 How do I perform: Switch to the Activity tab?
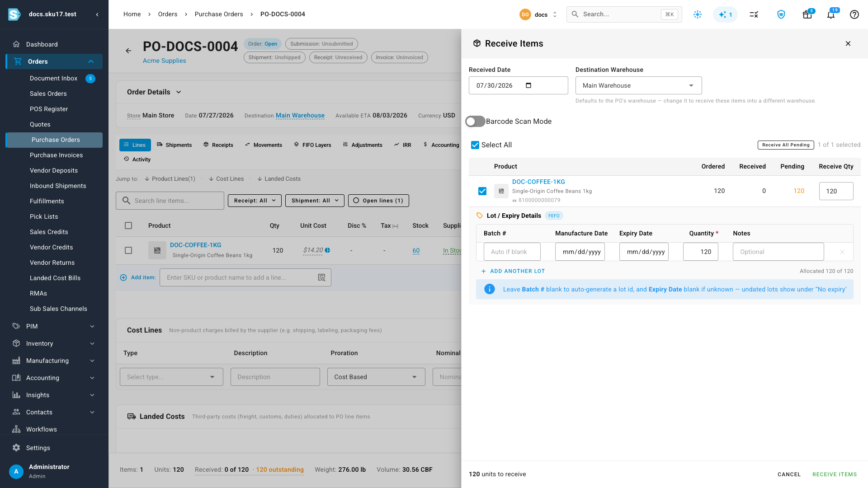[x=137, y=160]
